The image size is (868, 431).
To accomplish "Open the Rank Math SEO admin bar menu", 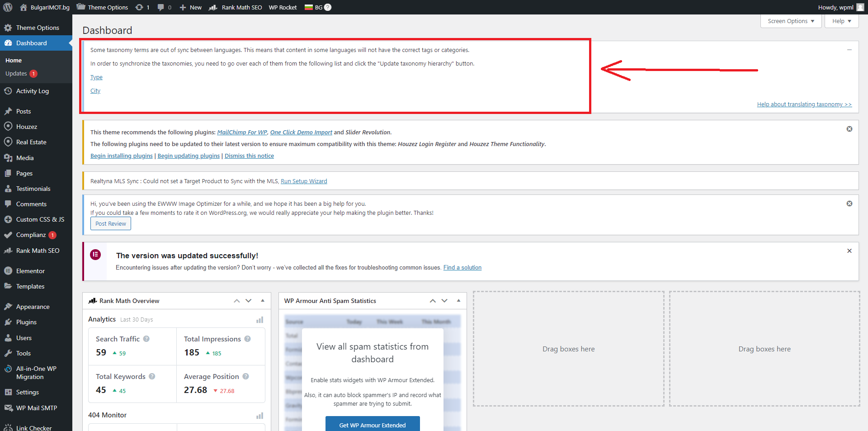I will (x=236, y=7).
